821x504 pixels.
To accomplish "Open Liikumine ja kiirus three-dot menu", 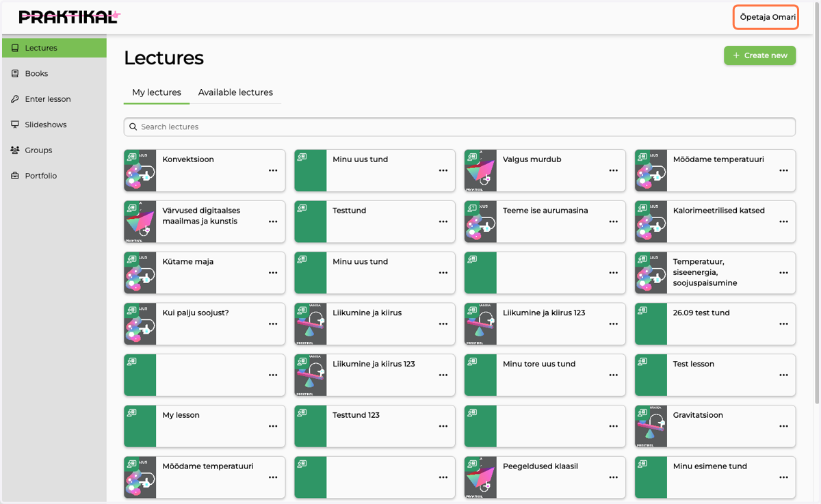I will tap(443, 324).
